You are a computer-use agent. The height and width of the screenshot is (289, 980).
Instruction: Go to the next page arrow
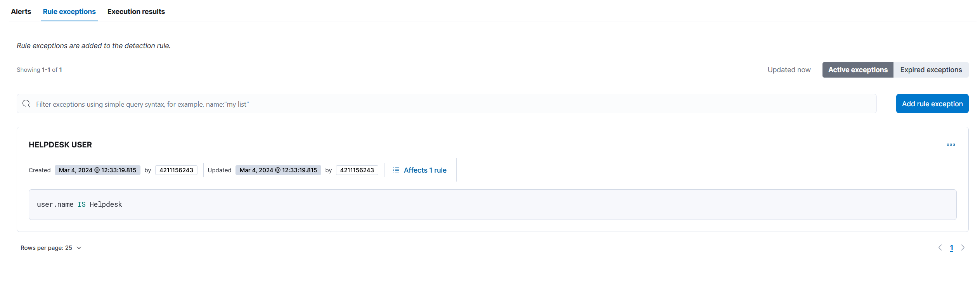(x=963, y=247)
